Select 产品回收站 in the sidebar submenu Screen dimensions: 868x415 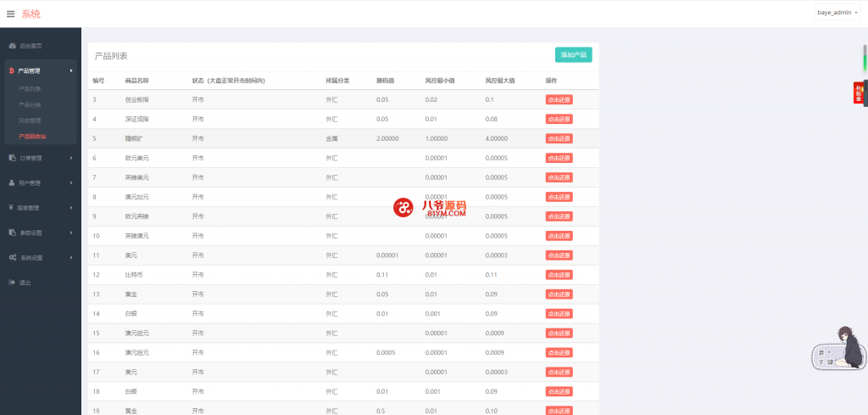(x=33, y=137)
